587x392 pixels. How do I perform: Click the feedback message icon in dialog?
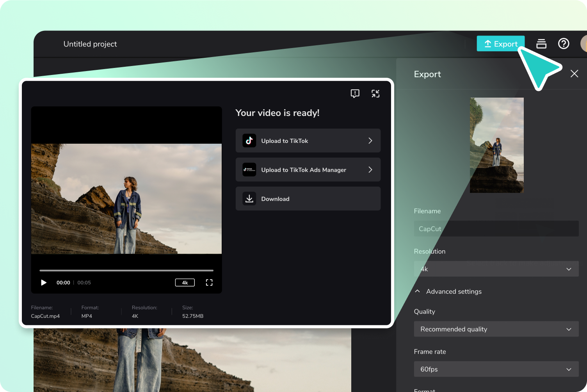[x=355, y=94]
